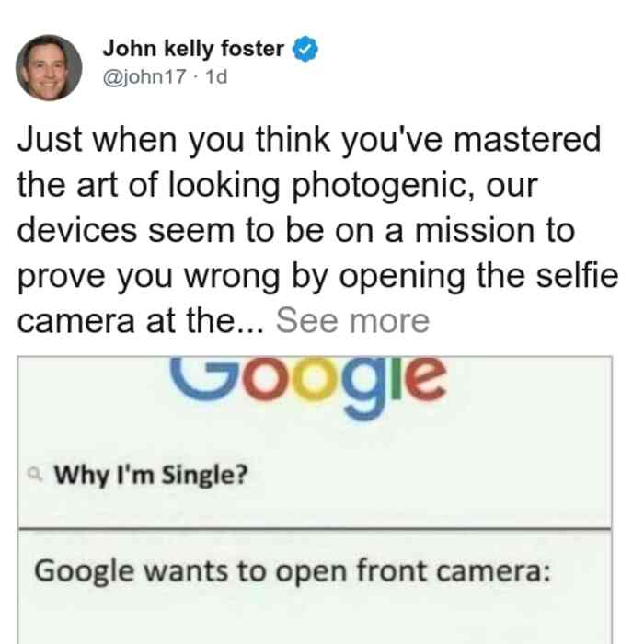
Task: Click the blue G in the Google logo
Action: [x=204, y=378]
